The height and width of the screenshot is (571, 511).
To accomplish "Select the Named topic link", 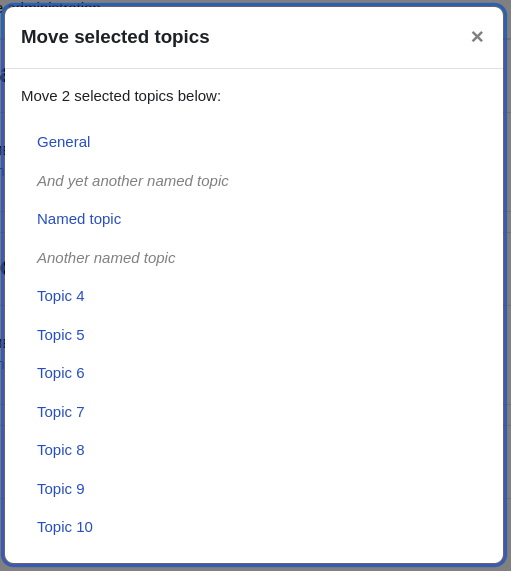I will [x=79, y=219].
